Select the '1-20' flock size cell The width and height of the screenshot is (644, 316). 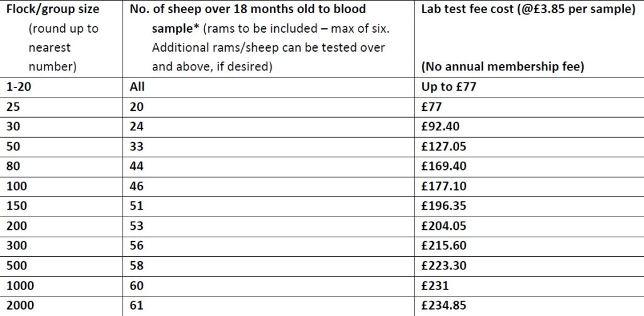pyautogui.click(x=19, y=87)
